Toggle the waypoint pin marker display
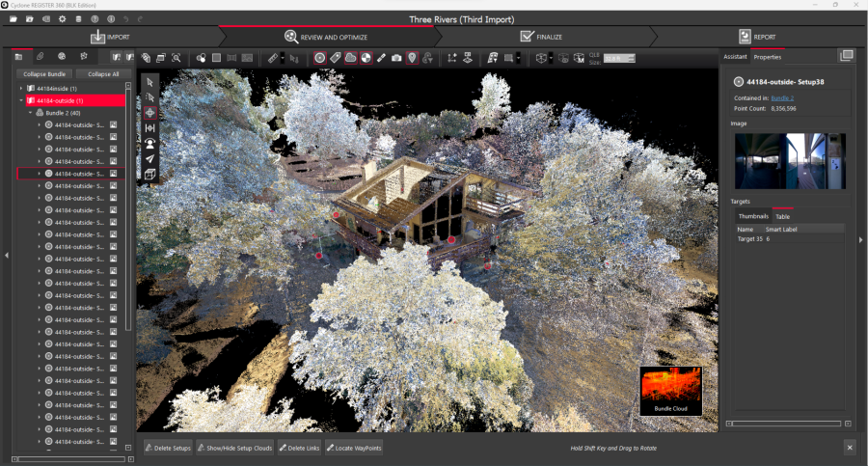Image resolution: width=868 pixels, height=466 pixels. click(412, 58)
